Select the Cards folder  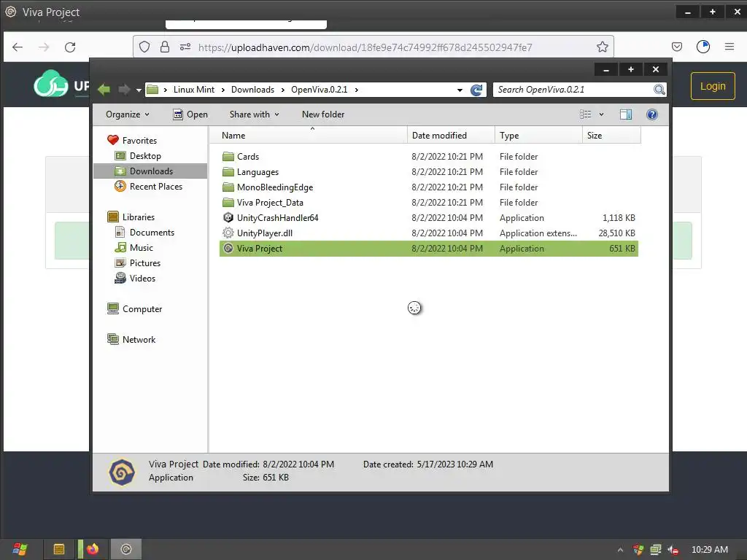pyautogui.click(x=429, y=156)
